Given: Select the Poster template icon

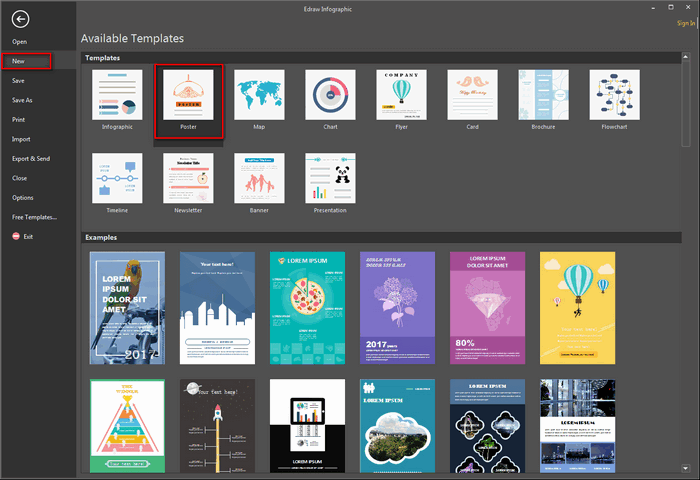Looking at the screenshot, I should [188, 95].
